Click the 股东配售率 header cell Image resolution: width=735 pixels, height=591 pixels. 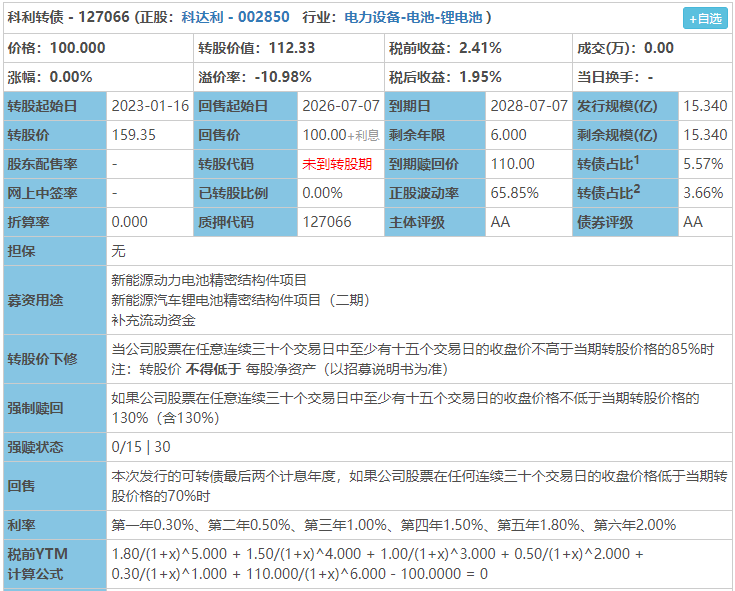(55, 164)
